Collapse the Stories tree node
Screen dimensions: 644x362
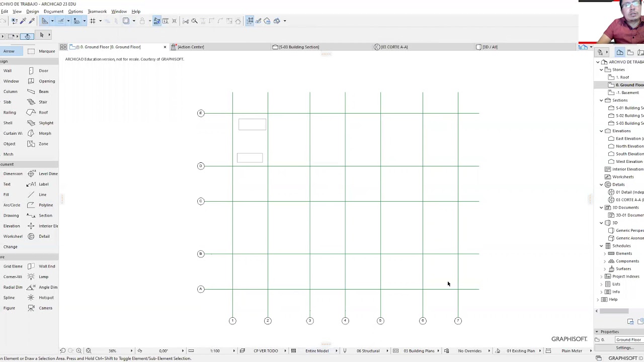[x=601, y=70]
